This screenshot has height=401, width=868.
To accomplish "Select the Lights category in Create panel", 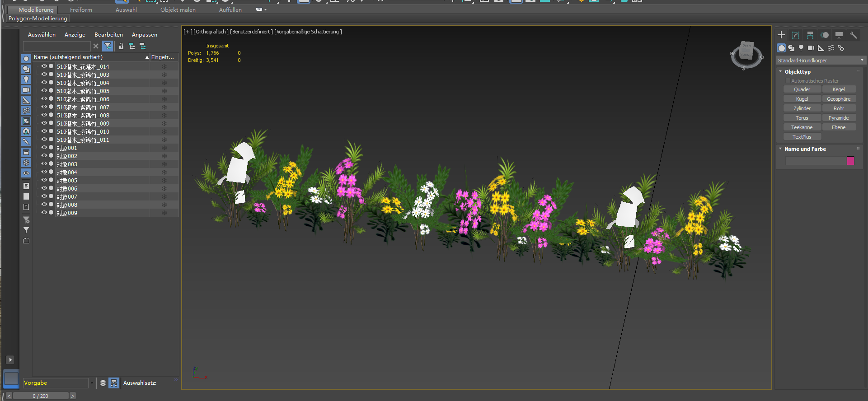I will coord(801,48).
